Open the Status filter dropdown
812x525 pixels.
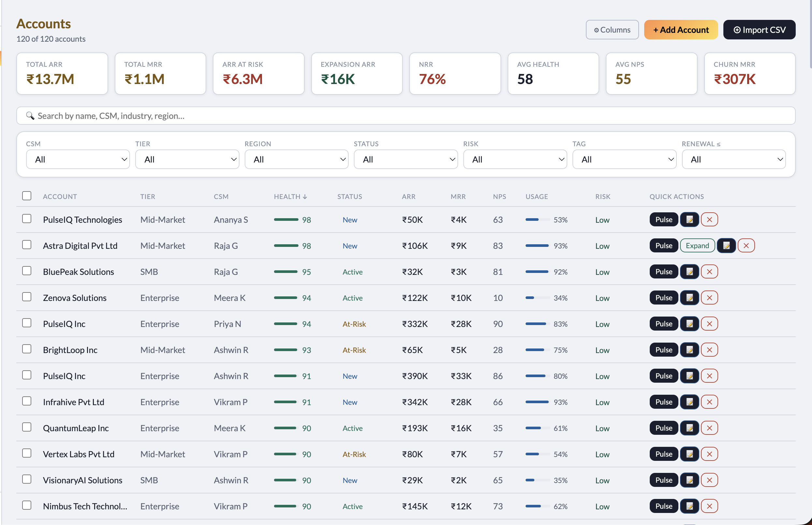point(406,159)
